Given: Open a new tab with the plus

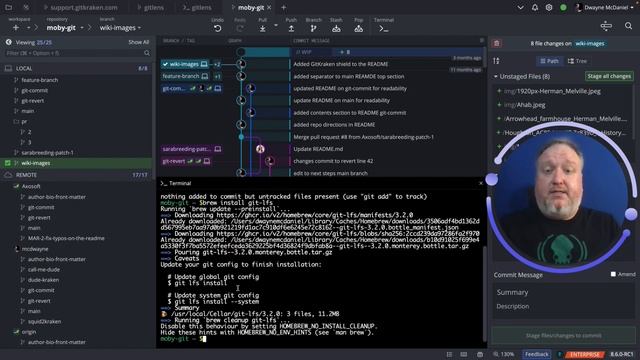Looking at the screenshot, I should (x=284, y=7).
